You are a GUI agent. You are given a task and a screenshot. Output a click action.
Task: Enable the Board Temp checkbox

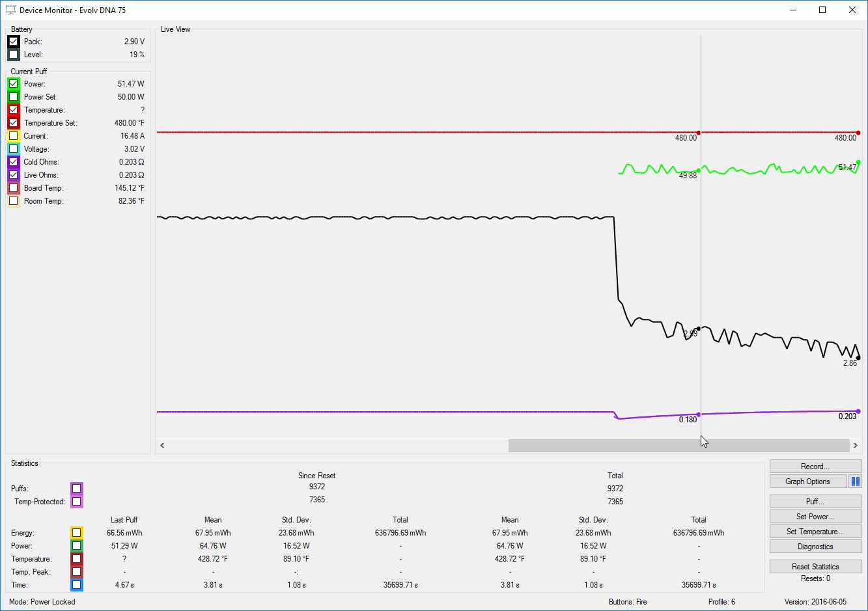click(x=13, y=188)
